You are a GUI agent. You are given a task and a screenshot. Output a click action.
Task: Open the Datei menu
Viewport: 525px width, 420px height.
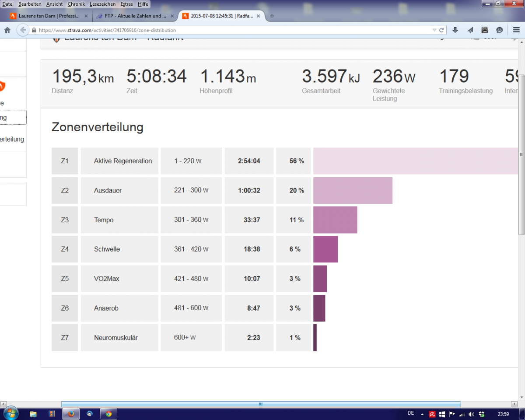click(8, 4)
